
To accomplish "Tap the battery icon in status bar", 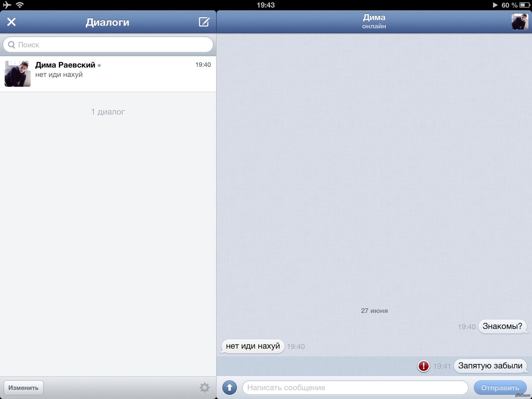I will click(525, 5).
